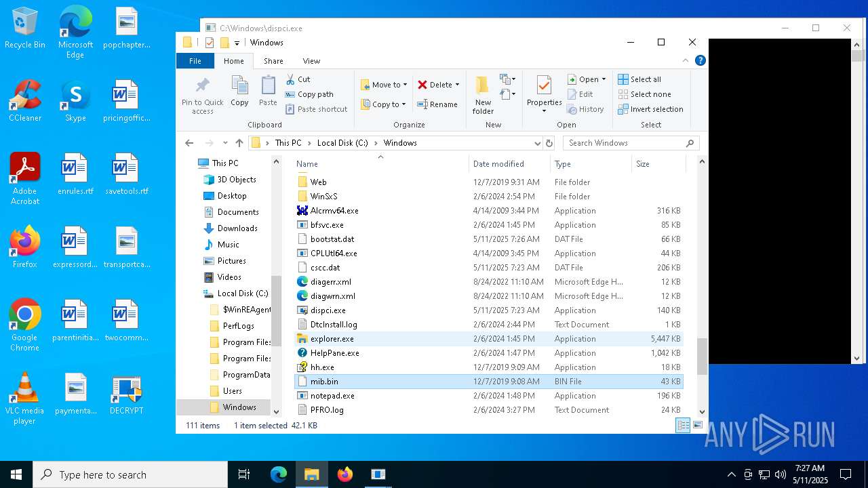This screenshot has width=868, height=488.
Task: Click Select all in the ribbon
Action: pos(639,79)
